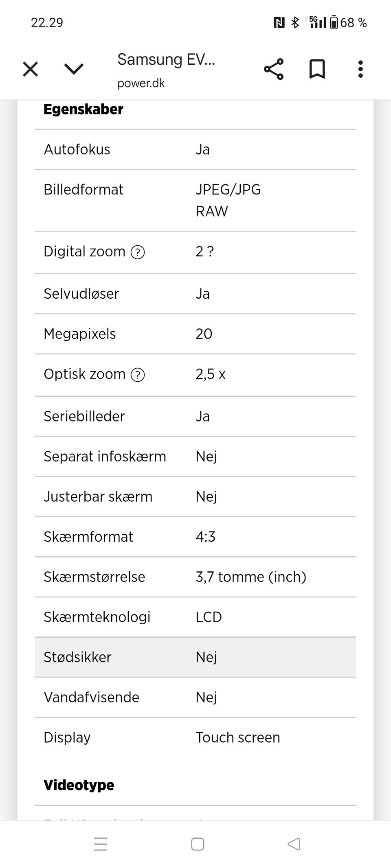Tap the Videotype section heading

tap(79, 785)
